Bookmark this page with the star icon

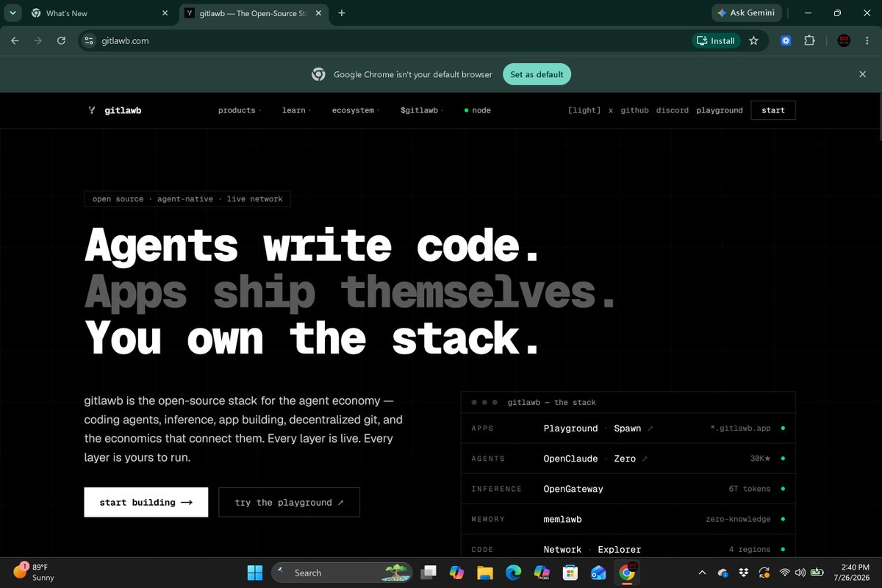(x=753, y=41)
